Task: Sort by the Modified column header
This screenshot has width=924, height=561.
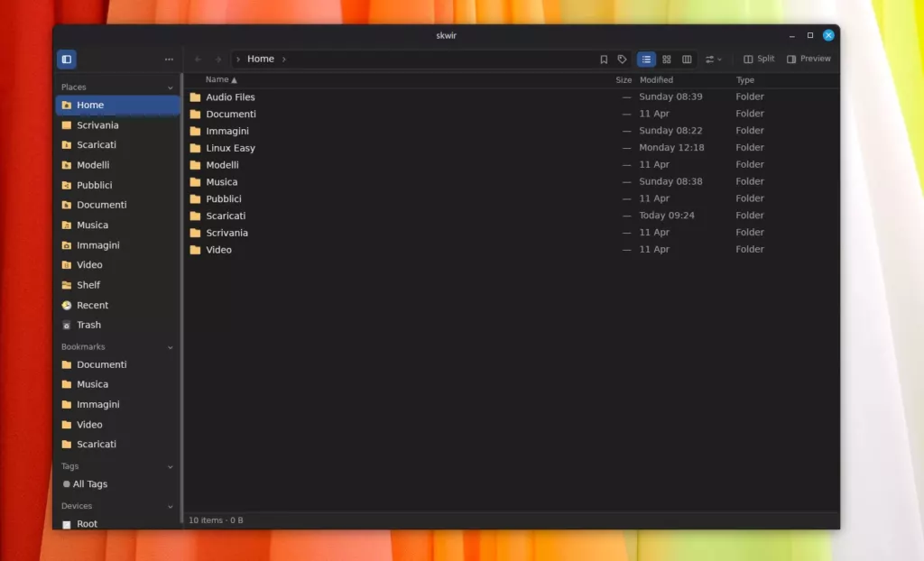Action: pyautogui.click(x=657, y=79)
